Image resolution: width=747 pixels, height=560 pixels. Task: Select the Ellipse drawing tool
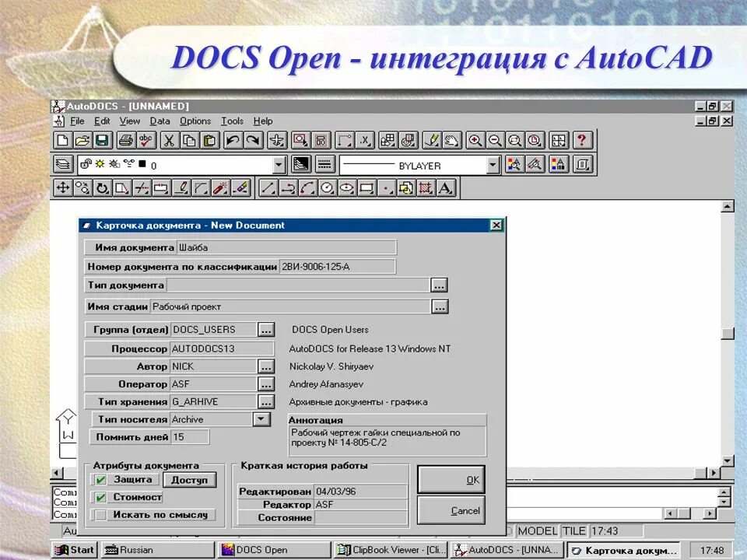coord(347,188)
